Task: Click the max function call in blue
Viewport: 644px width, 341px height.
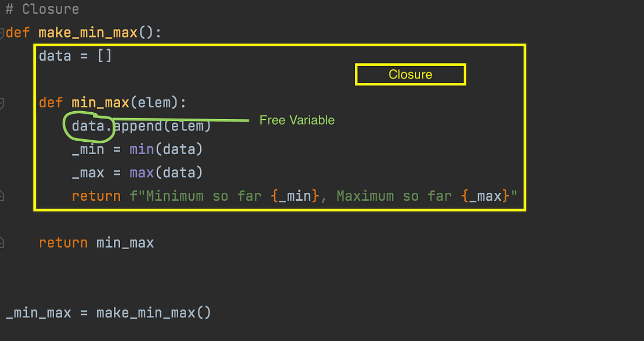Action: 141,172
